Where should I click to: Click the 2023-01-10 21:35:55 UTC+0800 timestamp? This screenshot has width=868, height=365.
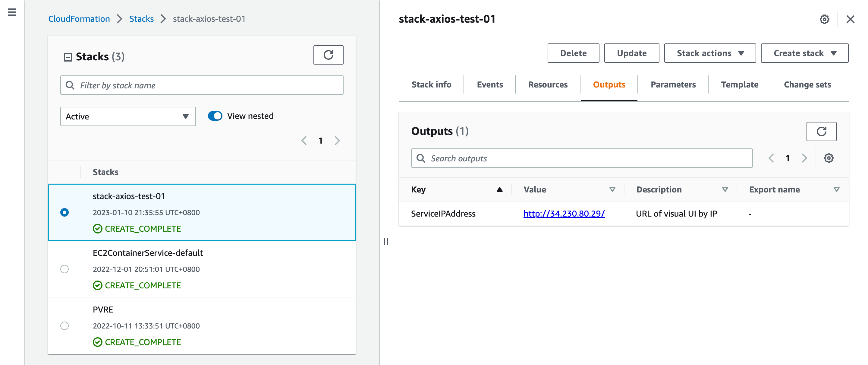[x=146, y=213]
